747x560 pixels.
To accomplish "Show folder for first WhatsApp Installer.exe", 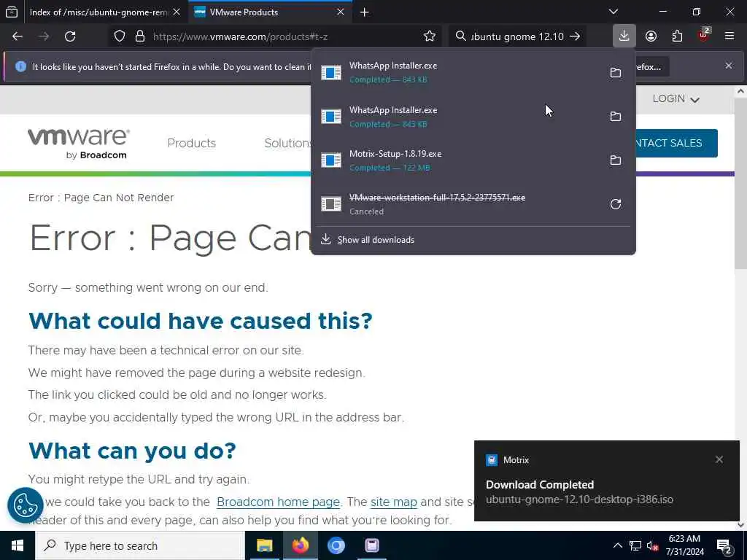I will (616, 72).
